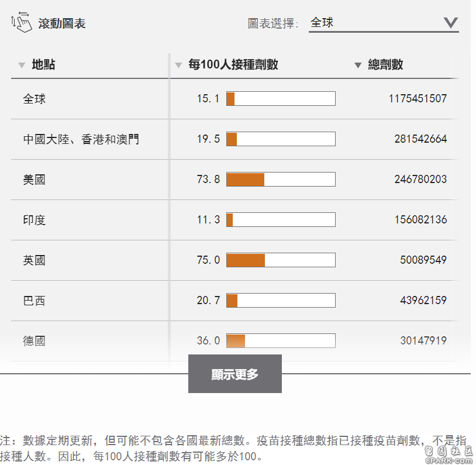Click the 英國 progress bar at 75.0
476x465 pixels.
281,260
